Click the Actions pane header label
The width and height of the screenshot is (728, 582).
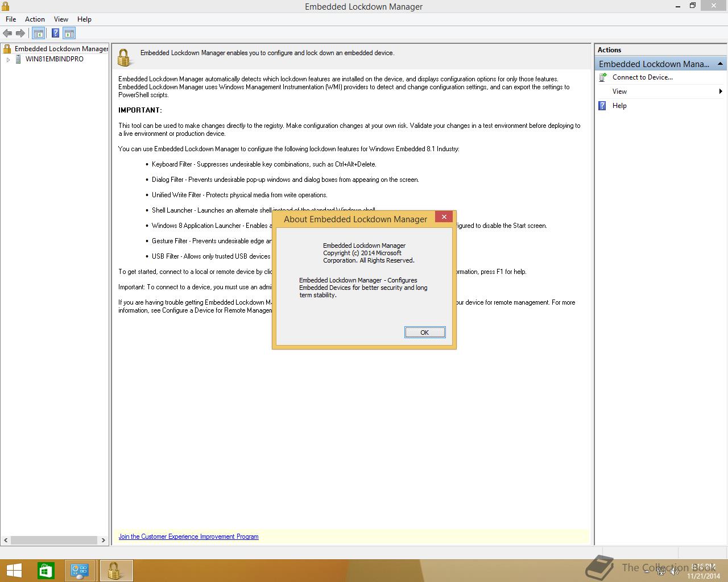pyautogui.click(x=609, y=50)
